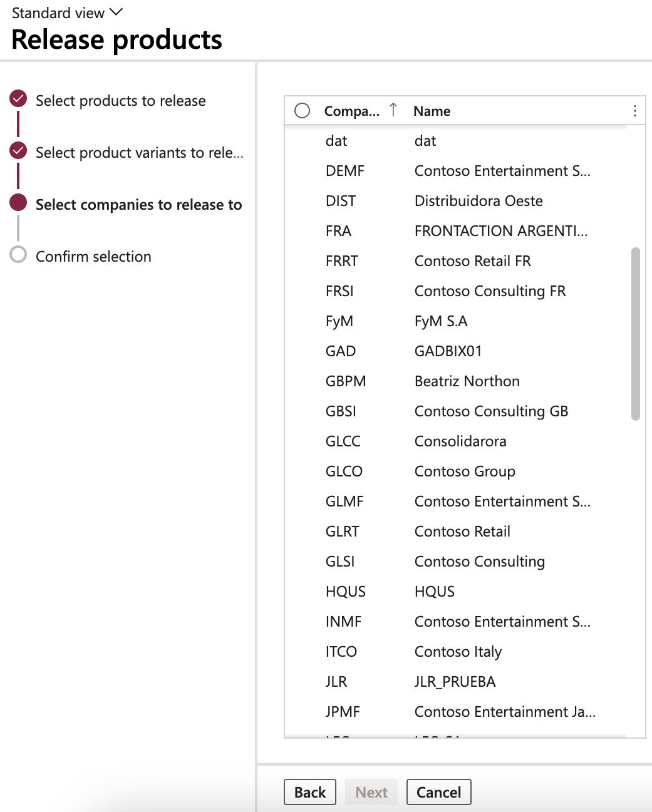
Task: Click the Name column header
Action: 432,111
